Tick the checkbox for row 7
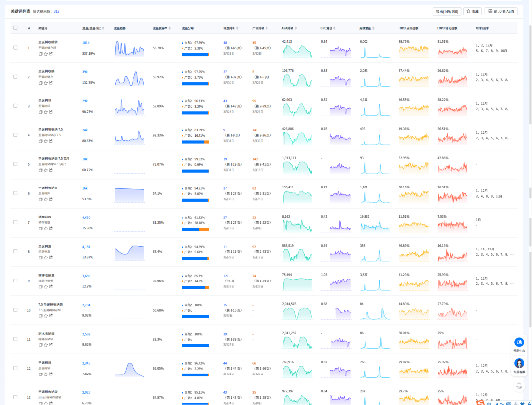Viewport: 532px width, 405px height. coord(15,222)
